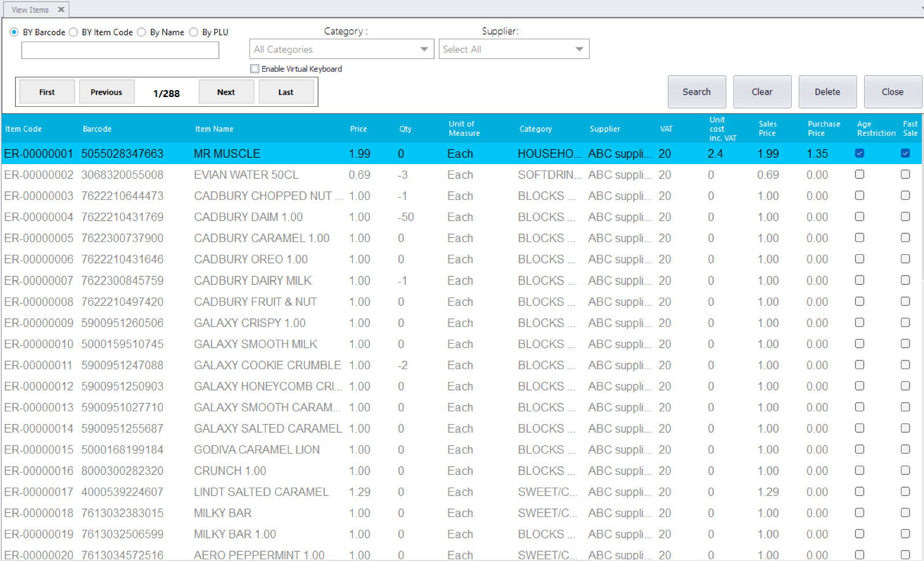Click the 2.4 unit cost for MR MUSCLE
The height and width of the screenshot is (561, 924).
pyautogui.click(x=715, y=154)
